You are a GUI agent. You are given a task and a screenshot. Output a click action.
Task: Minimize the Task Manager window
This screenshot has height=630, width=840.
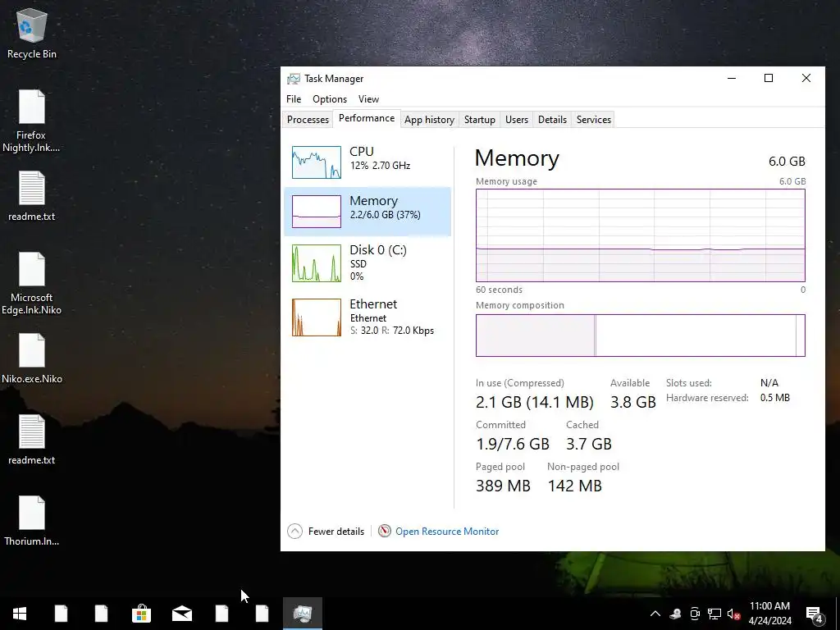coord(732,78)
